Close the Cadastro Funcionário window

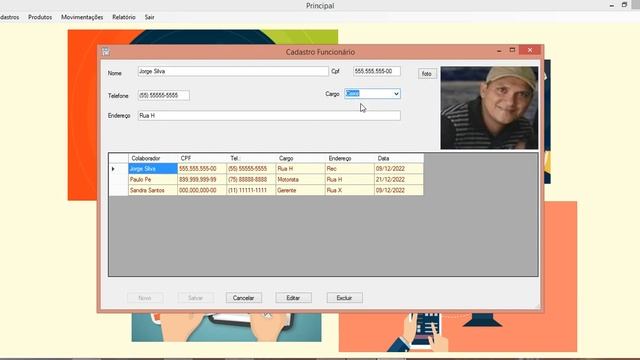530,50
